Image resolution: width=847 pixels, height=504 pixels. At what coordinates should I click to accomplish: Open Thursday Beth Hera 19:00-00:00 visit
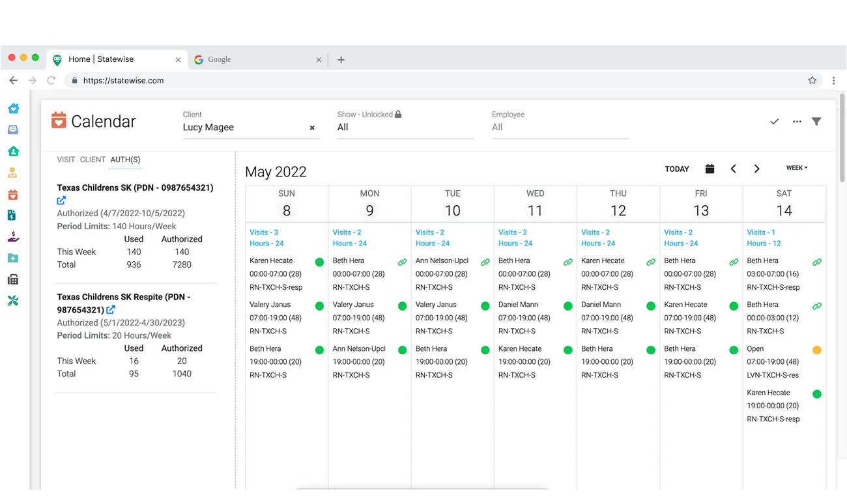618,362
